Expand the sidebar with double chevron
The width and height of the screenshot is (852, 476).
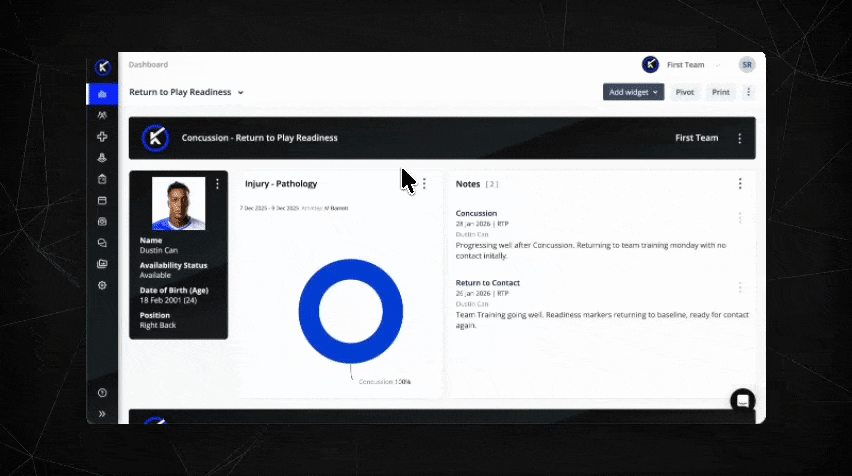102,413
